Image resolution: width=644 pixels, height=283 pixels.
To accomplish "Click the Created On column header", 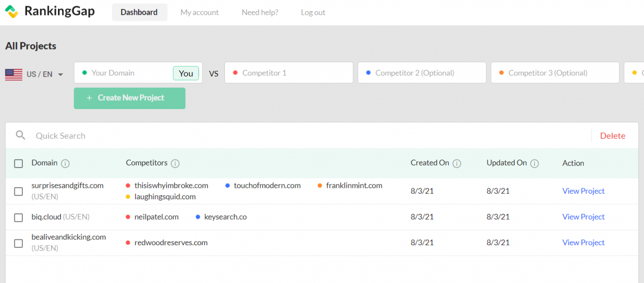I will (430, 163).
